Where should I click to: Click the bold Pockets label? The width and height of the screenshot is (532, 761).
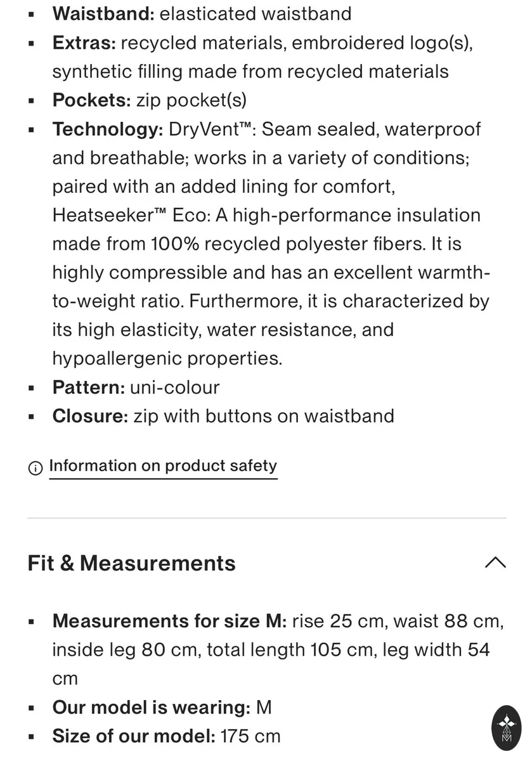coord(92,100)
